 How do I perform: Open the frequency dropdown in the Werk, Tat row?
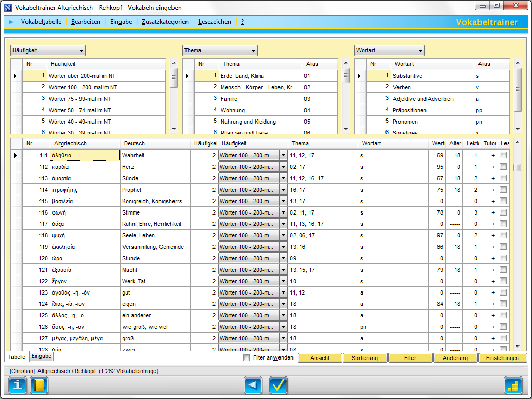tap(283, 281)
